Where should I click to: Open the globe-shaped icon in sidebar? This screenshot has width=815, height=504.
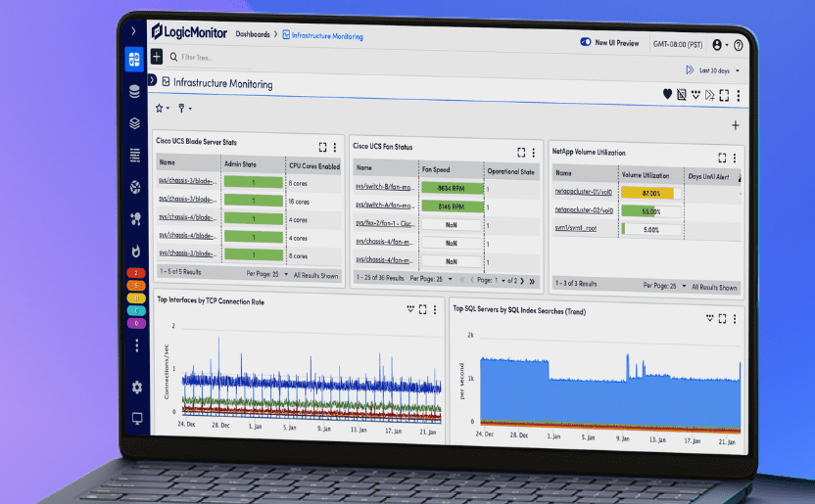135,187
